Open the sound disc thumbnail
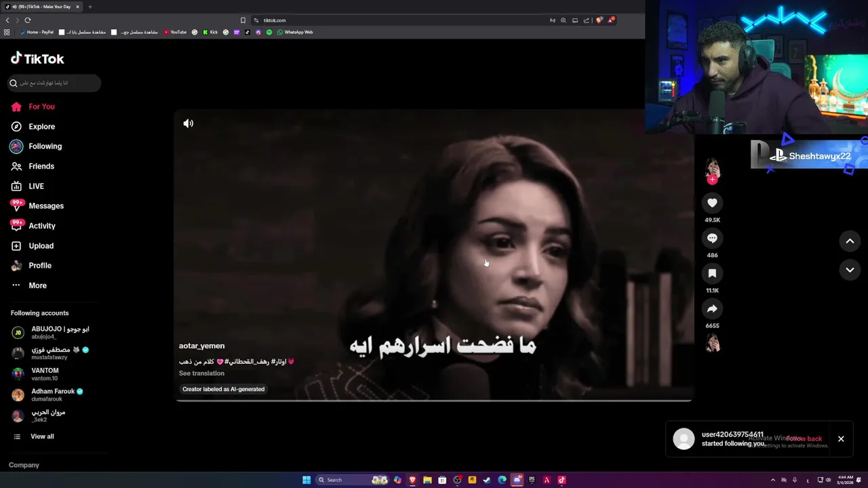This screenshot has height=488, width=868. pyautogui.click(x=712, y=344)
